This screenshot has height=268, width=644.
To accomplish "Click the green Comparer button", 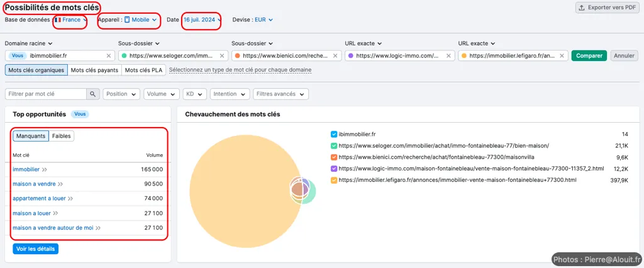I will pyautogui.click(x=589, y=55).
